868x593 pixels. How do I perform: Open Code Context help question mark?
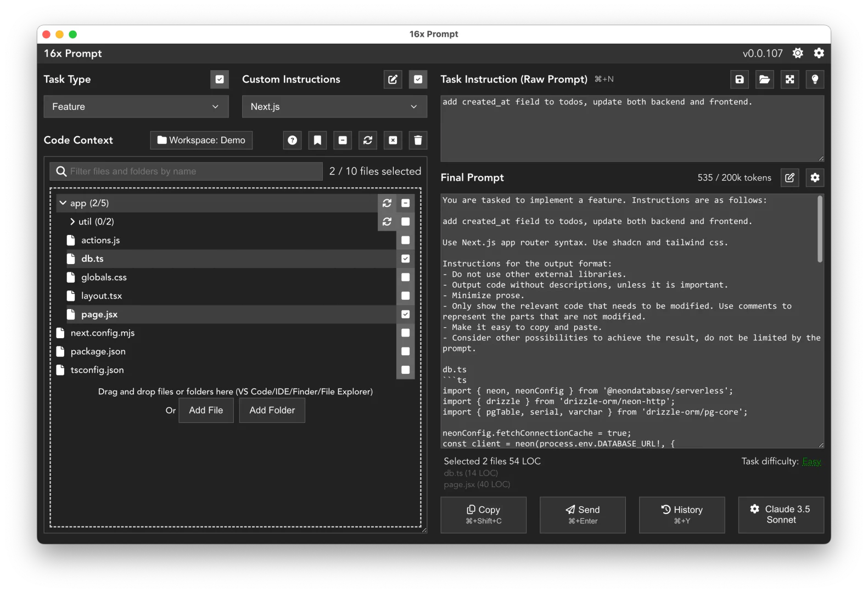click(x=293, y=141)
